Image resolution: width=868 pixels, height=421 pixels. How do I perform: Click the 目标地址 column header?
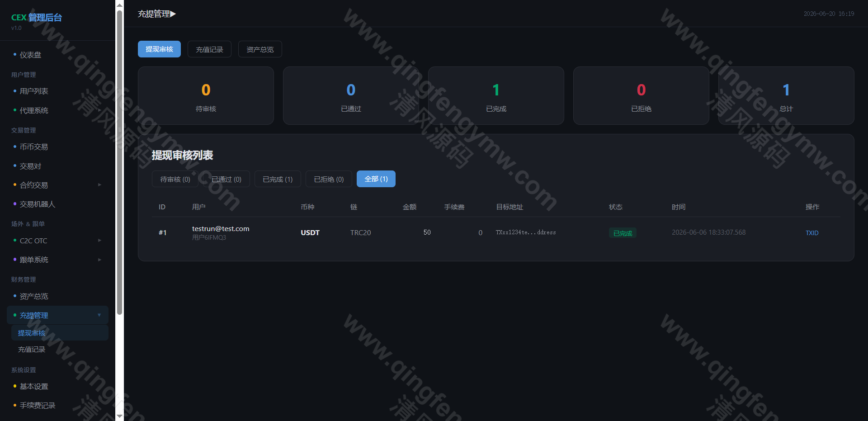coord(509,207)
